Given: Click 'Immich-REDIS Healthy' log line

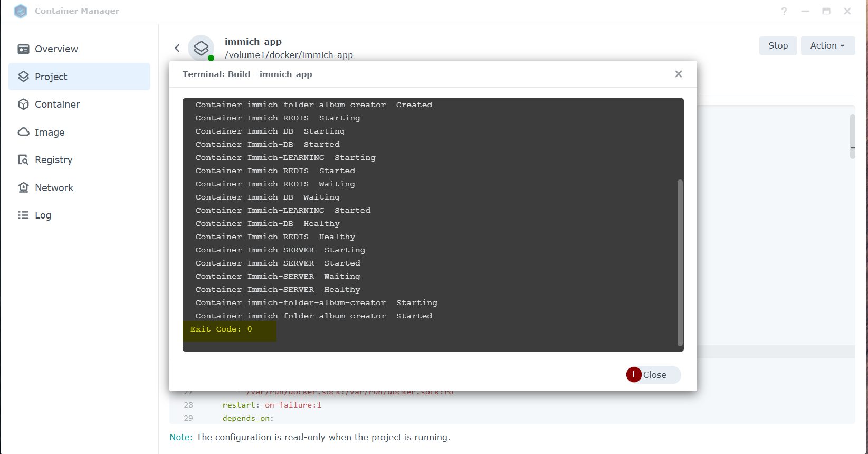Looking at the screenshot, I should [275, 237].
